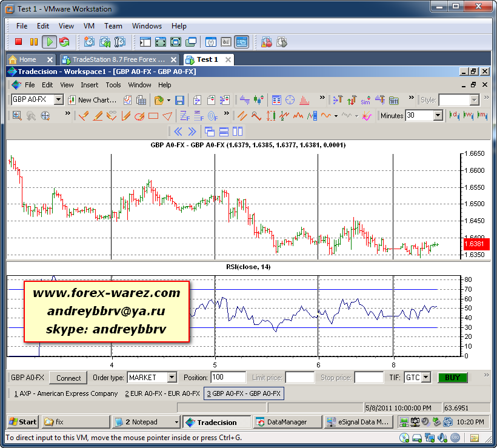
Task: Switch to daily bars chart icon
Action: (x=453, y=116)
